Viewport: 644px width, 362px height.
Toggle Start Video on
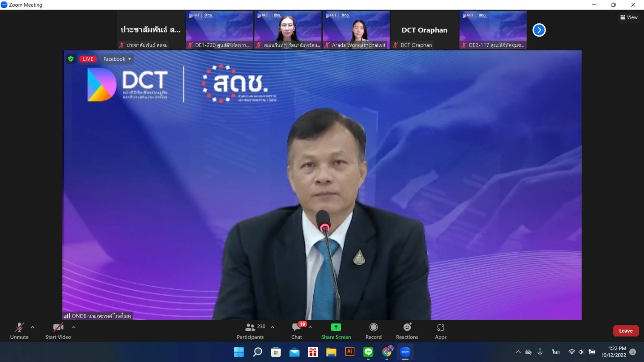(x=58, y=331)
